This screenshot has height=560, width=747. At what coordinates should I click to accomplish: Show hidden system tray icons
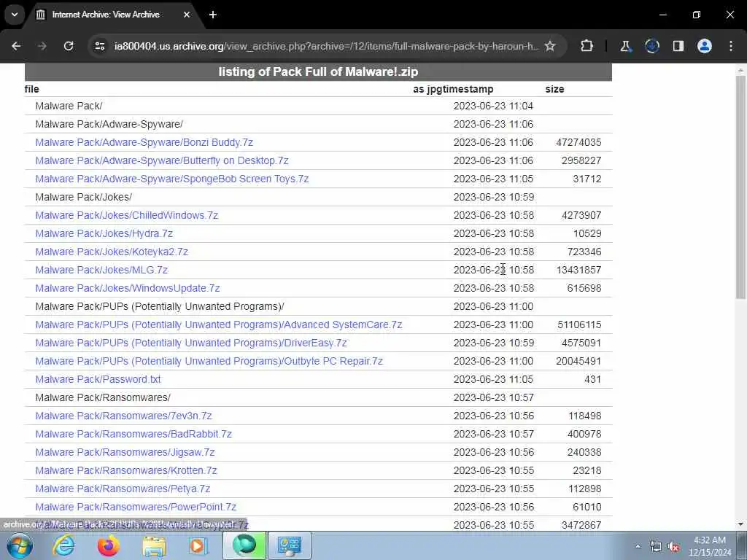coord(638,546)
